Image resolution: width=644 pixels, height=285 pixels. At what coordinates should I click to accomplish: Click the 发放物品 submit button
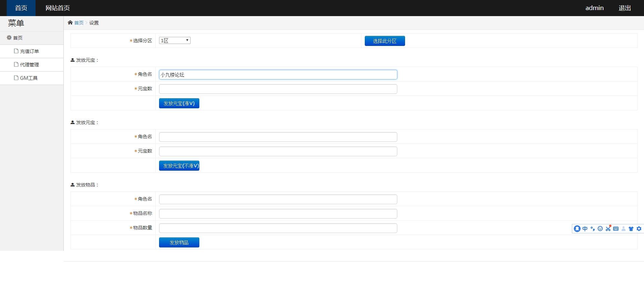click(x=179, y=242)
